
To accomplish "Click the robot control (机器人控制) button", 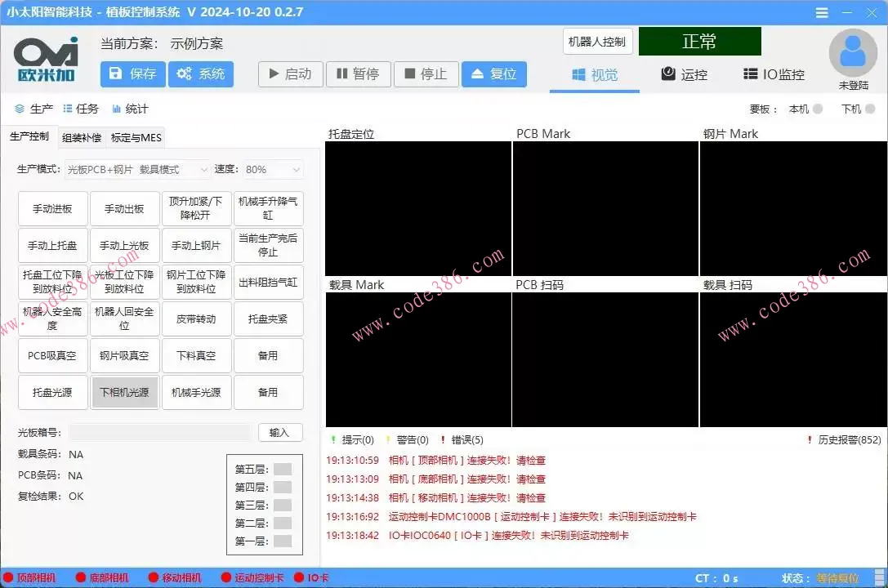I will point(597,42).
